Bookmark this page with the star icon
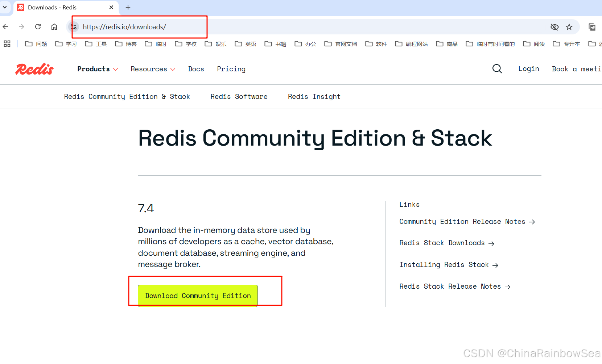Viewport: 602px width, 364px height. (x=569, y=27)
